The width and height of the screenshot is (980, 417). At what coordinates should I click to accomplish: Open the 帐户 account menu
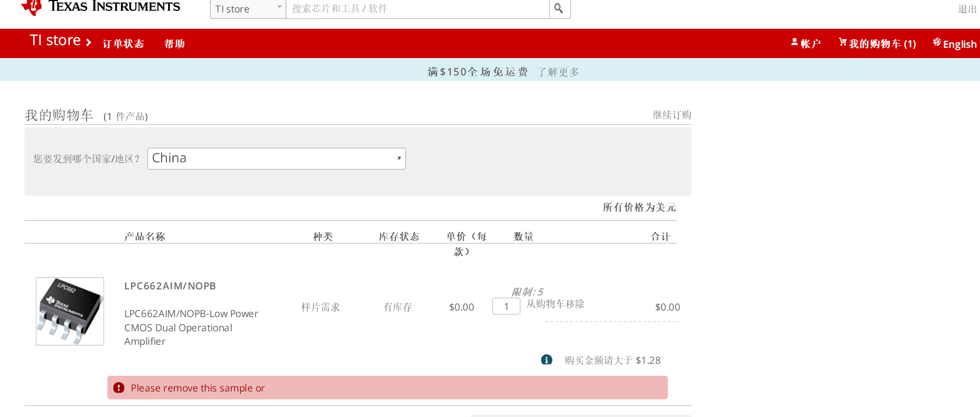point(811,44)
